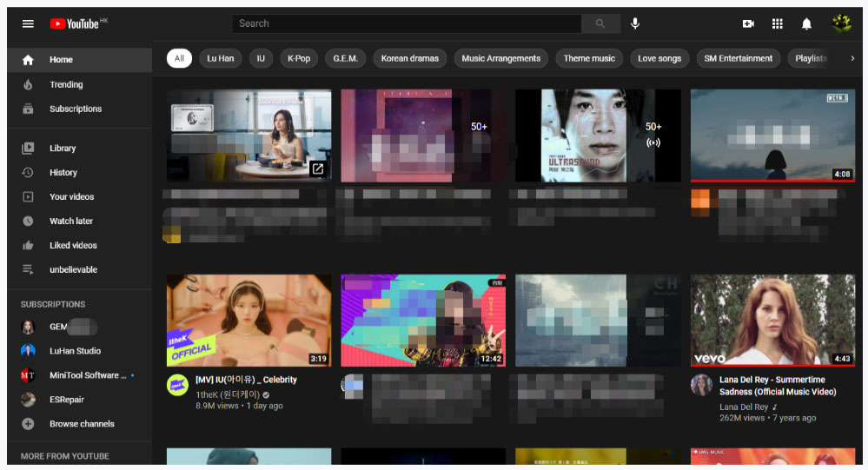Click the Browse channels plus icon
The width and height of the screenshot is (868, 470).
coord(28,423)
